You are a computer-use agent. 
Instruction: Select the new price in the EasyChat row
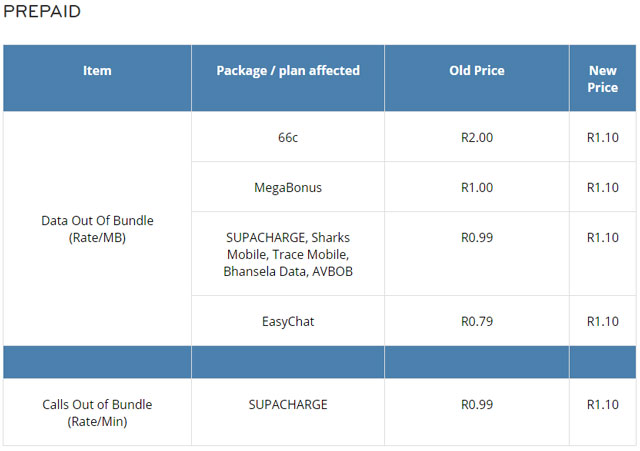tap(602, 321)
